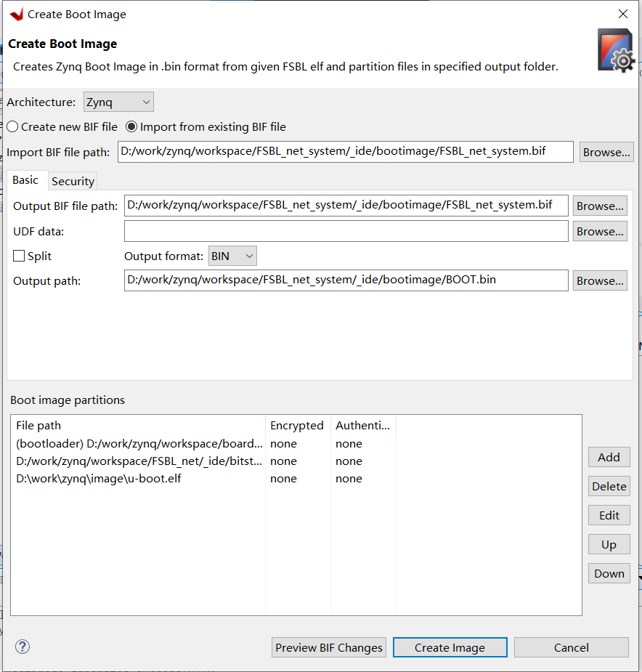Edit the selected partition
The width and height of the screenshot is (642, 672).
click(609, 515)
